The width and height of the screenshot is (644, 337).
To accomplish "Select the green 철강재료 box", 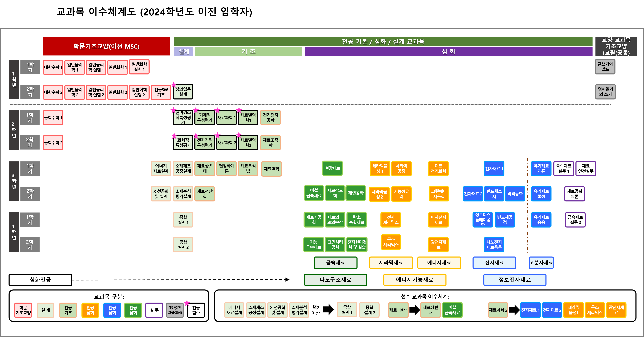I will (x=333, y=168).
